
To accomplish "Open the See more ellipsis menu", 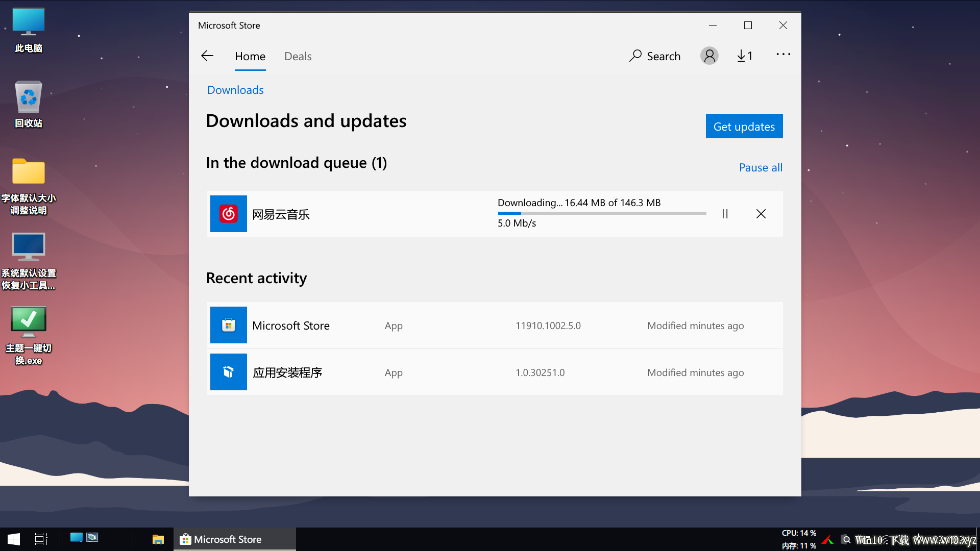I will [x=783, y=55].
